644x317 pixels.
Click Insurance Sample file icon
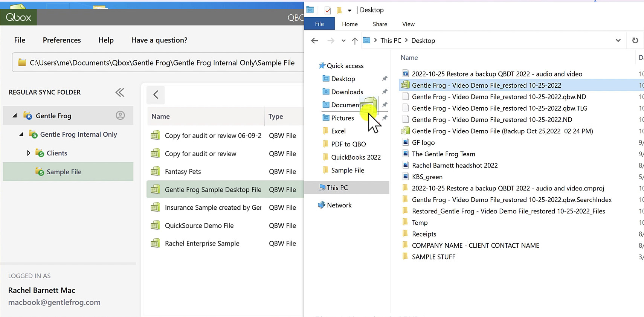pyautogui.click(x=155, y=207)
